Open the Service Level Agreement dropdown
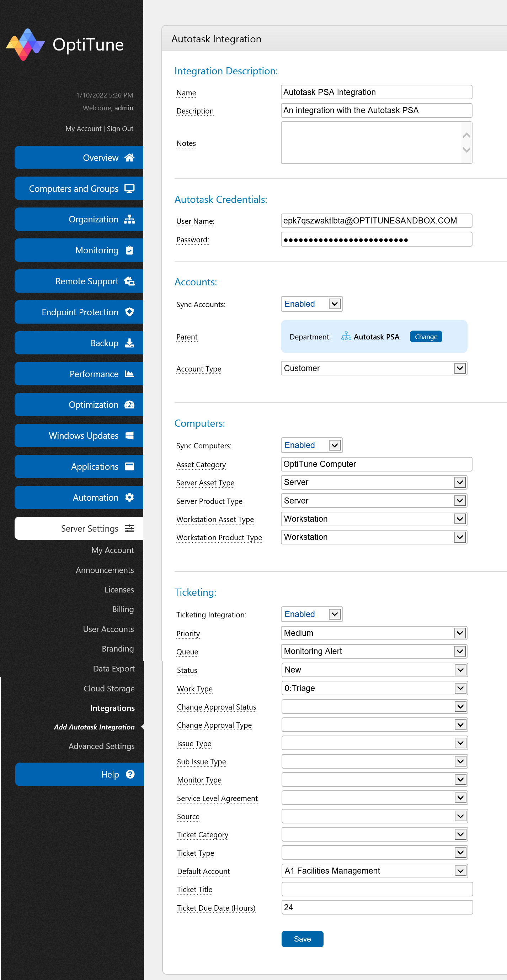This screenshot has height=980, width=507. pyautogui.click(x=375, y=797)
